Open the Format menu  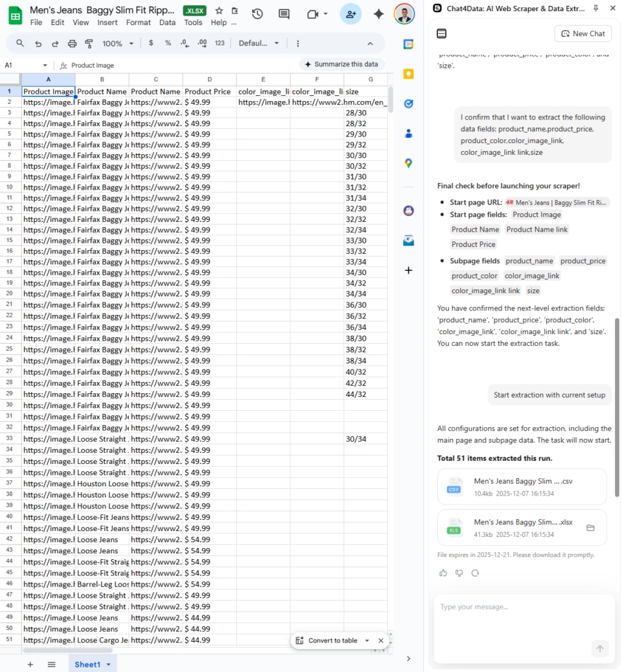pos(139,22)
